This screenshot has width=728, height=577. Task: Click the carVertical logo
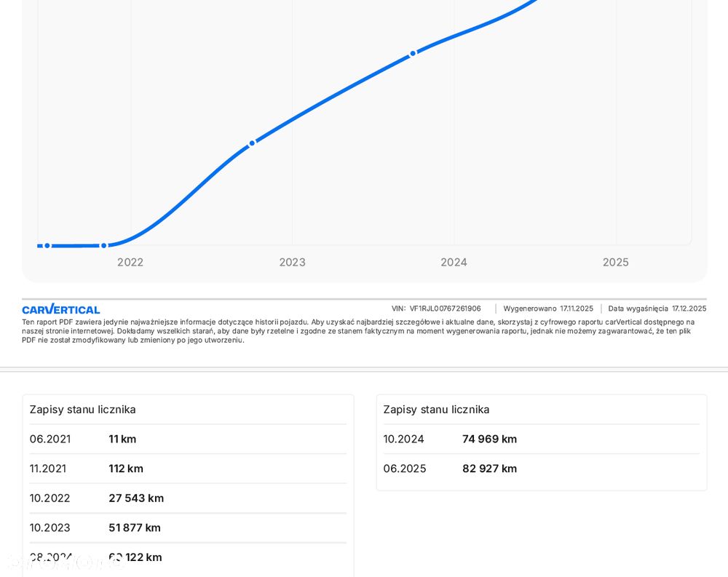click(x=61, y=309)
